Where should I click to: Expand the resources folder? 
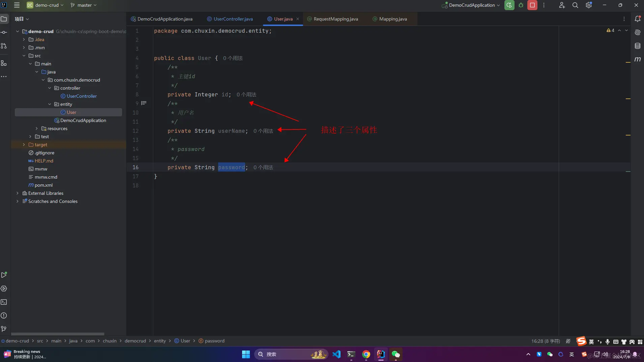point(37,128)
